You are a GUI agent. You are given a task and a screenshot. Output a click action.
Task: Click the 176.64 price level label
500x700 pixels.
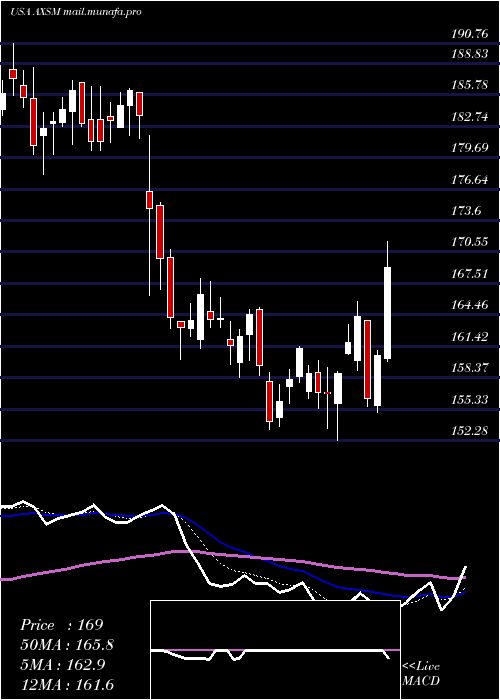(469, 180)
